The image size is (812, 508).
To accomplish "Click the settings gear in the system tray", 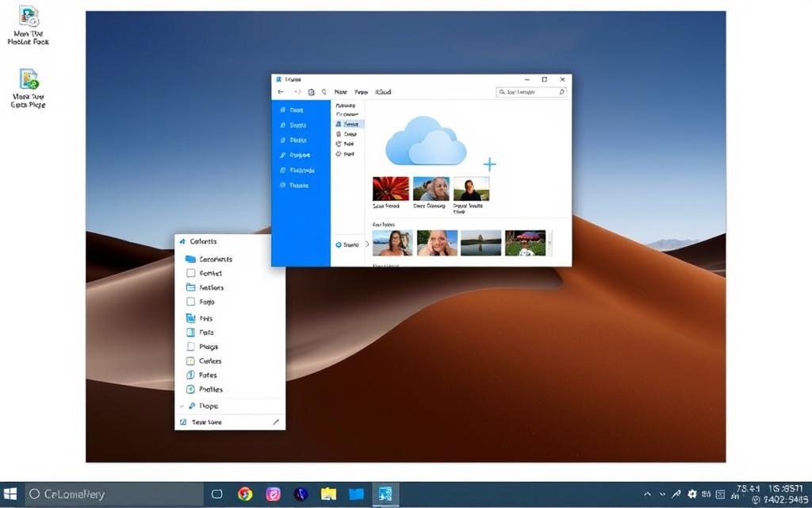I will [x=692, y=494].
